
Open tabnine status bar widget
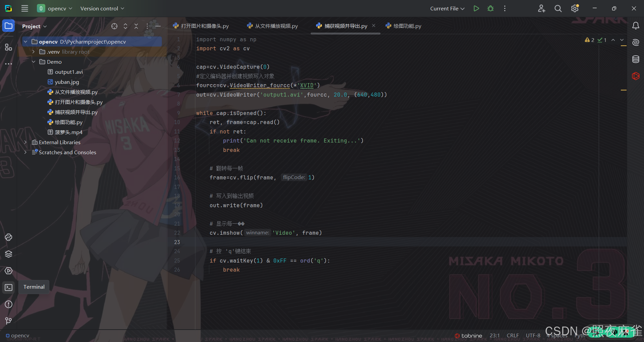pos(469,336)
